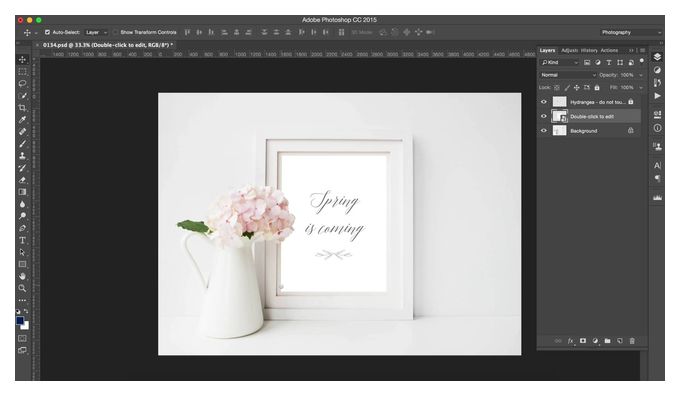Open the Auto-Select Layer dropdown
Screen dimensions: 680x396
coord(96,32)
